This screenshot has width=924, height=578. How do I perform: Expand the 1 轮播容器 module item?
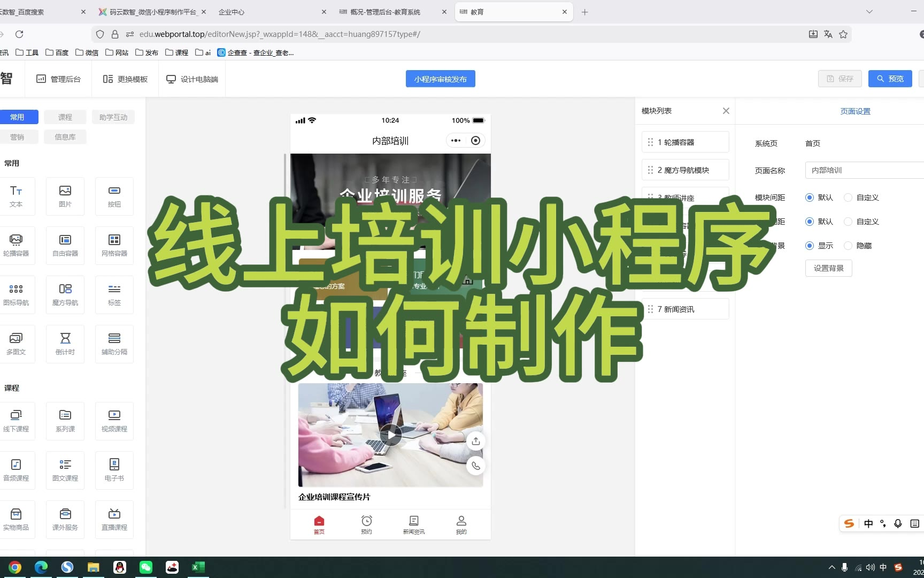pos(685,142)
